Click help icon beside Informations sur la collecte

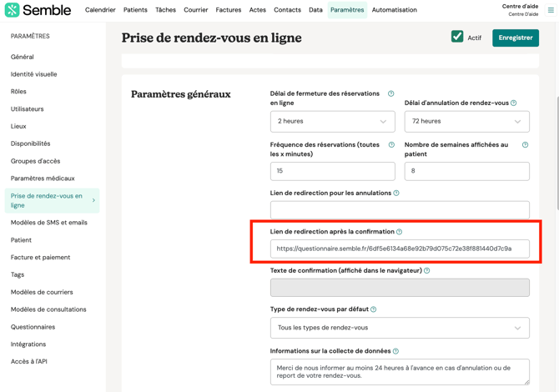395,351
